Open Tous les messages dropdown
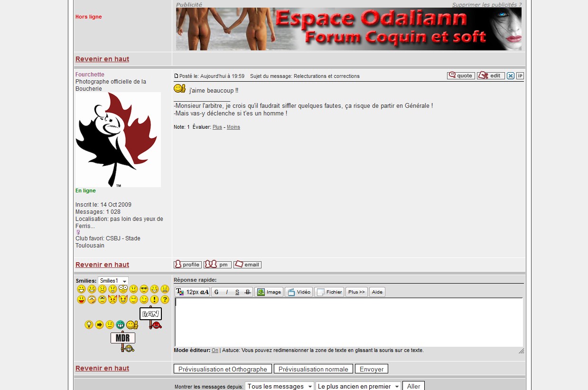 pos(280,386)
